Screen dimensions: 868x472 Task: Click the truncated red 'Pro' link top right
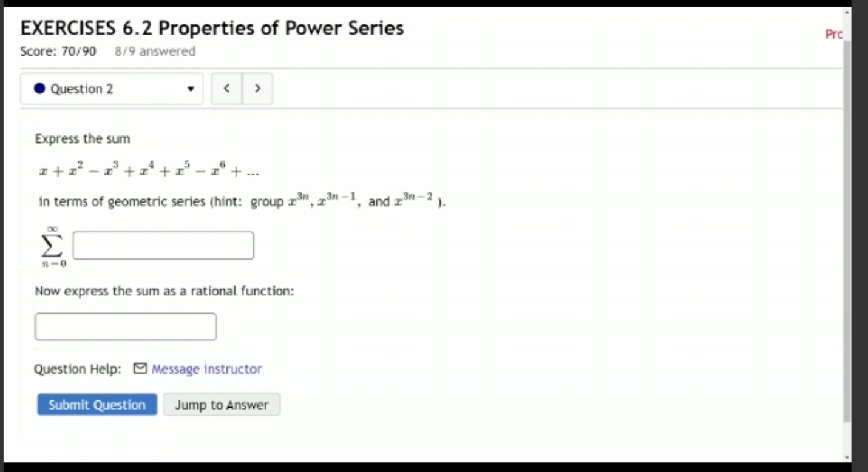coord(835,35)
